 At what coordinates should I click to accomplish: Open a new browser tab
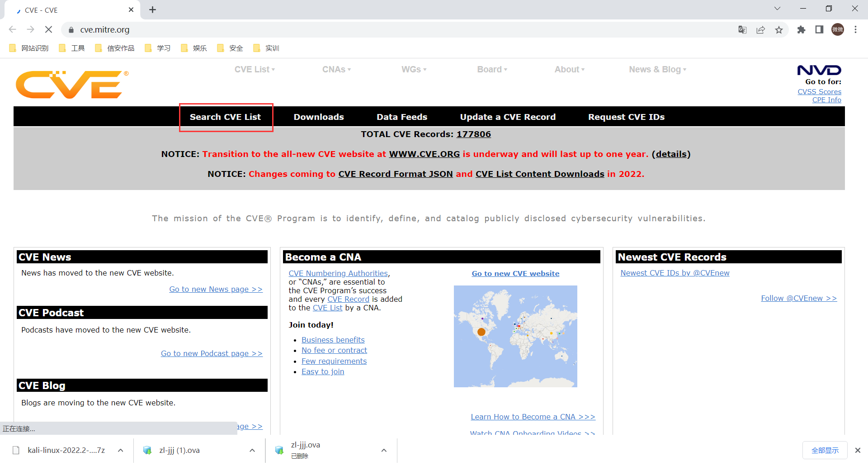[x=152, y=10]
